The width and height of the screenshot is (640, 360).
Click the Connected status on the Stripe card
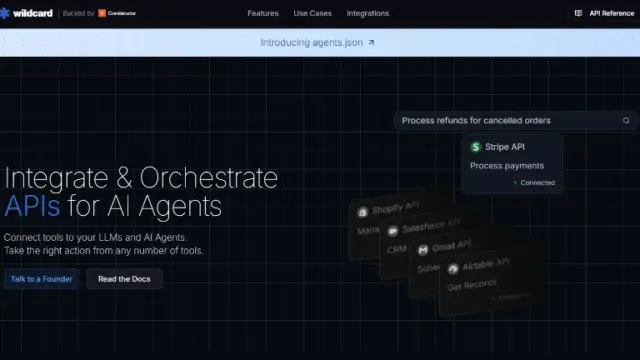click(x=537, y=182)
